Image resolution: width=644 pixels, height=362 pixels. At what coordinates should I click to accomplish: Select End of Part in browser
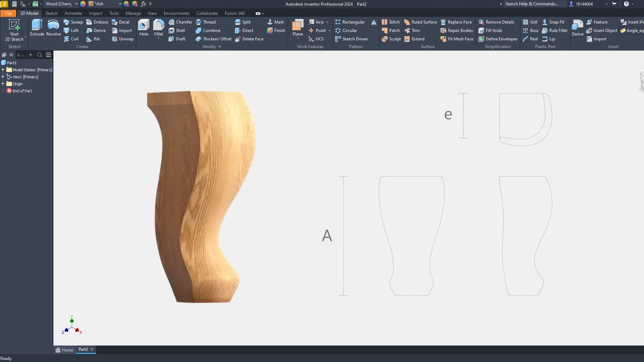point(19,91)
